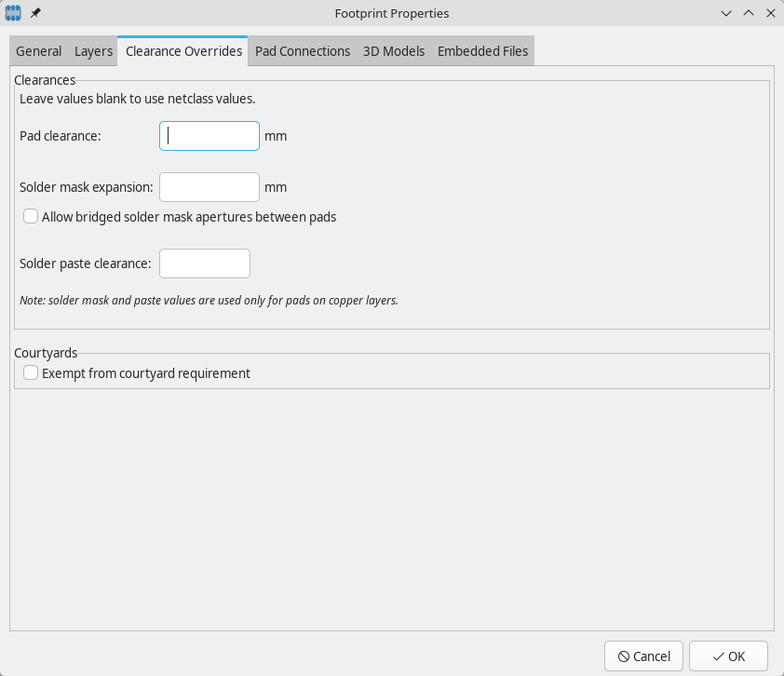Viewport: 784px width, 676px height.
Task: Select the Clearance Overrides tab
Action: coord(182,50)
